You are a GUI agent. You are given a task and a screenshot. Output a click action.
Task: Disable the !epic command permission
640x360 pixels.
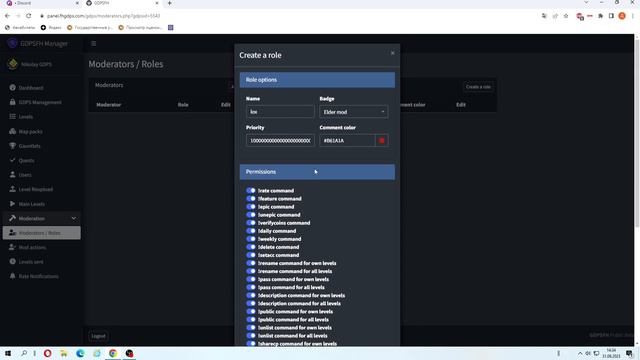click(x=251, y=207)
